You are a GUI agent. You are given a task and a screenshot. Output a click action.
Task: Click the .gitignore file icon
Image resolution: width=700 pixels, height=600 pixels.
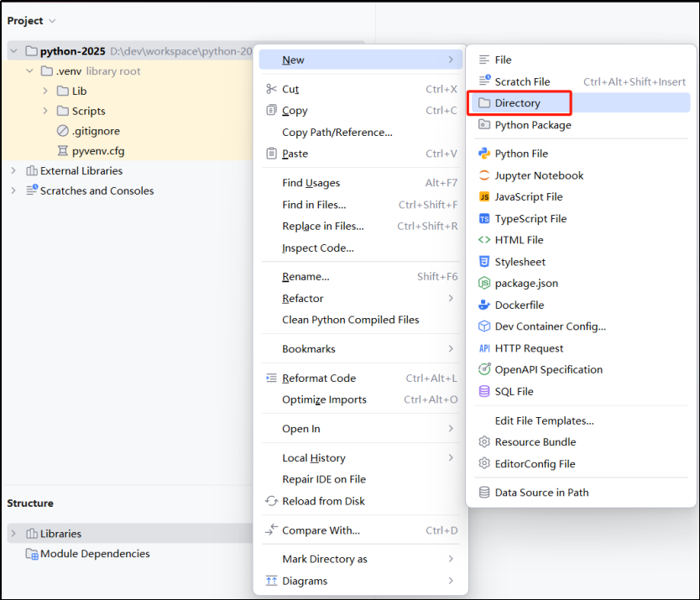62,131
